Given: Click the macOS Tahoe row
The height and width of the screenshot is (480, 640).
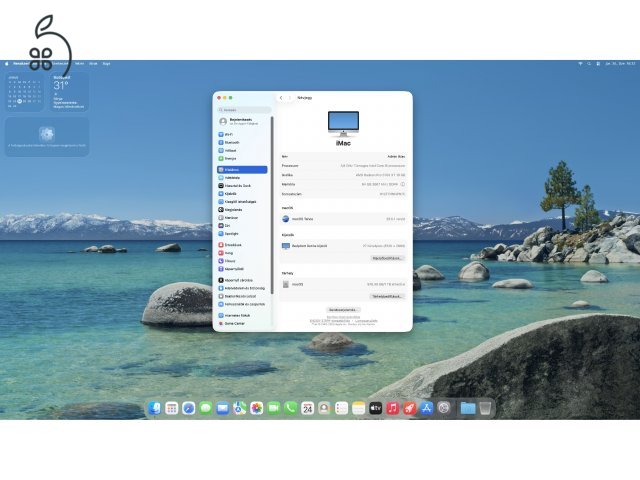Looking at the screenshot, I should [343, 219].
